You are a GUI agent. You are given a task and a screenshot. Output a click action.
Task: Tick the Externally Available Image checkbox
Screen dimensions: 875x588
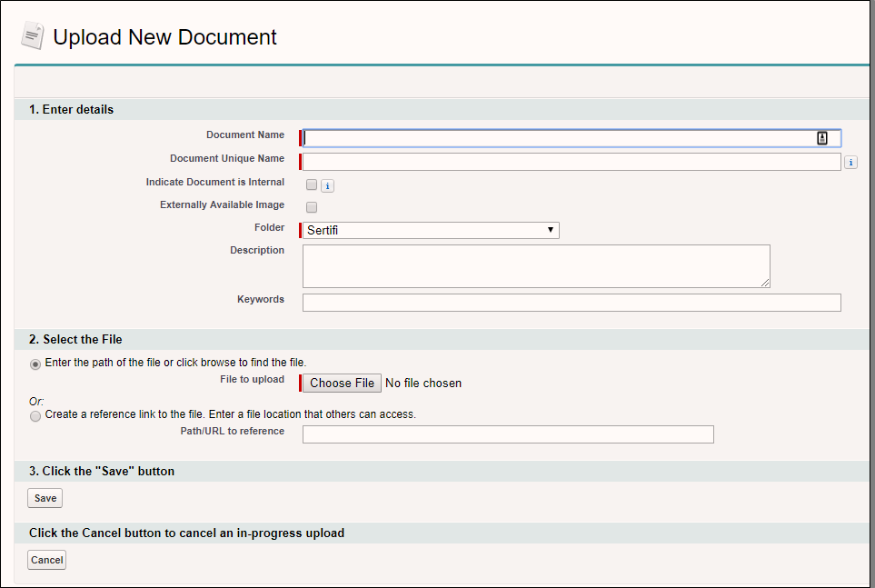click(312, 207)
